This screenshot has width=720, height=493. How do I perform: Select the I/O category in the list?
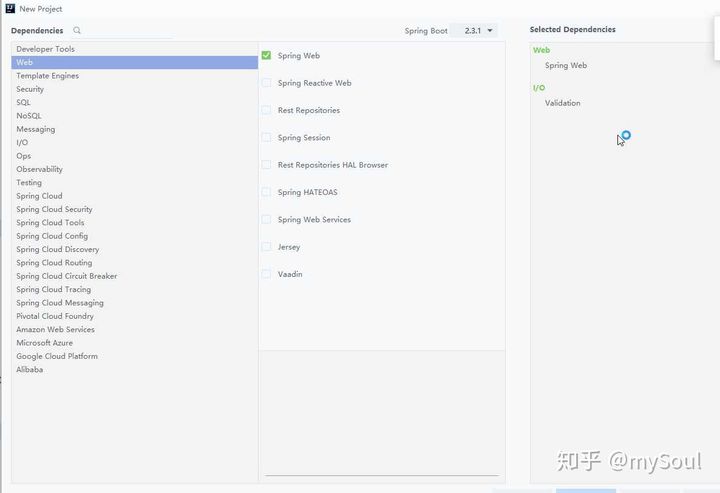(135, 142)
